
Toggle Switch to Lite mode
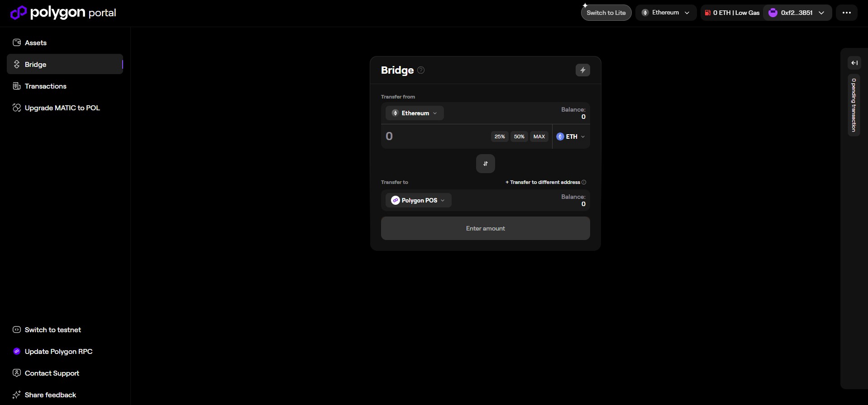(606, 13)
